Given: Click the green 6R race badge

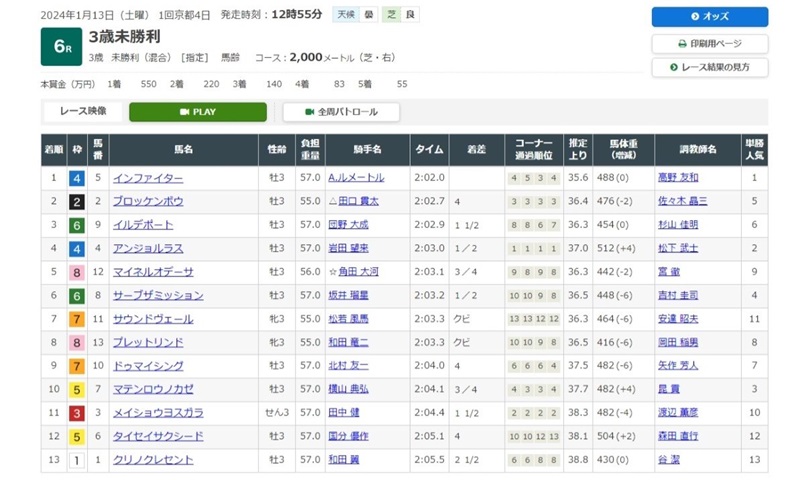Looking at the screenshot, I should [60, 46].
